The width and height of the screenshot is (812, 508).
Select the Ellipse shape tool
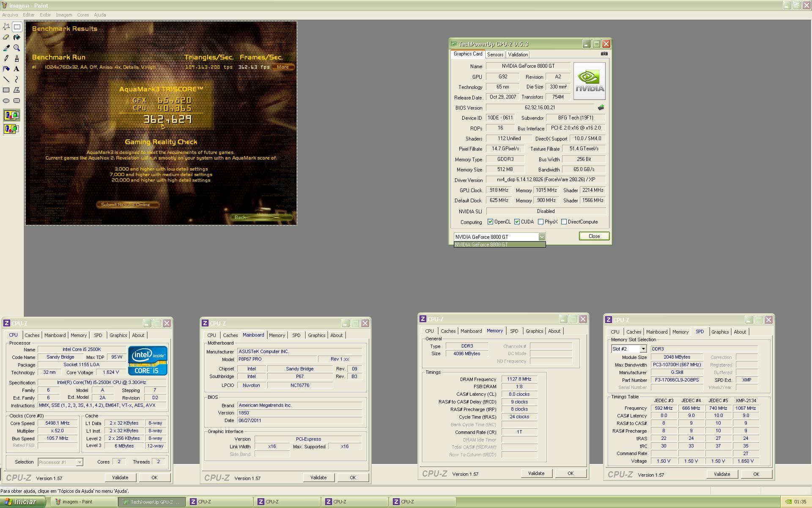coord(6,101)
